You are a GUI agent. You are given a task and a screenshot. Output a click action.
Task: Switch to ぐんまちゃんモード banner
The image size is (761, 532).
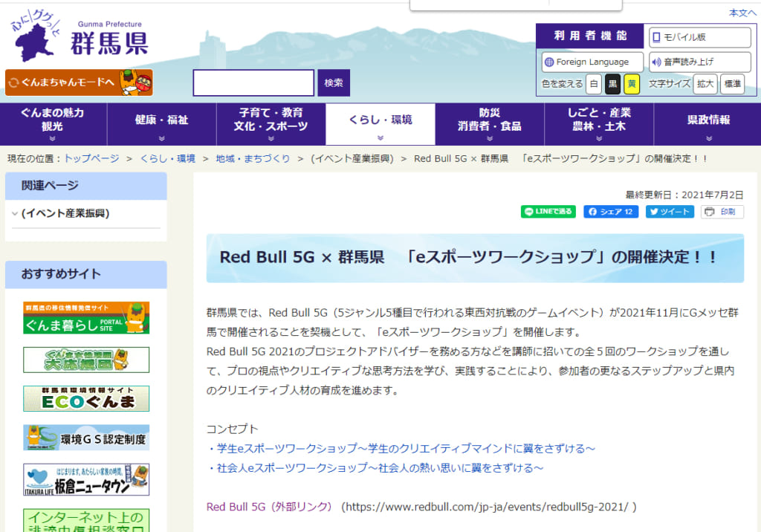point(79,82)
